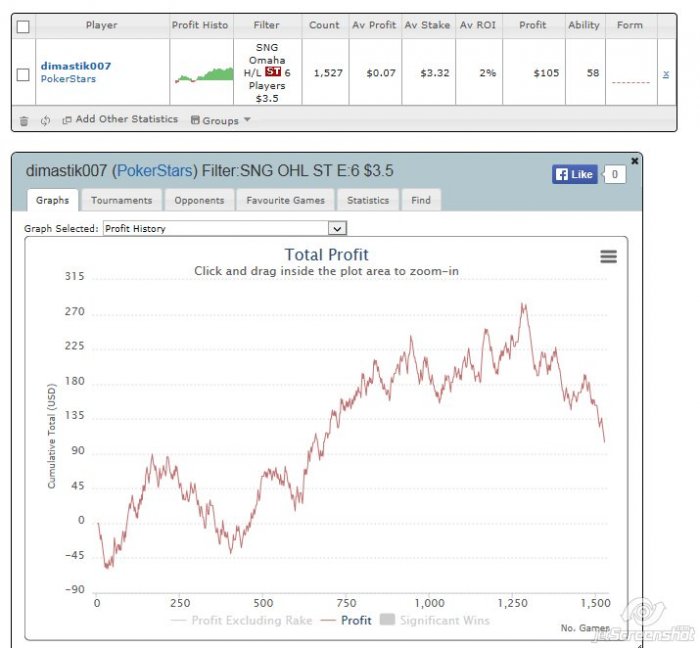This screenshot has height=648, width=700.
Task: Sort by Av ROI column header
Action: 478,25
